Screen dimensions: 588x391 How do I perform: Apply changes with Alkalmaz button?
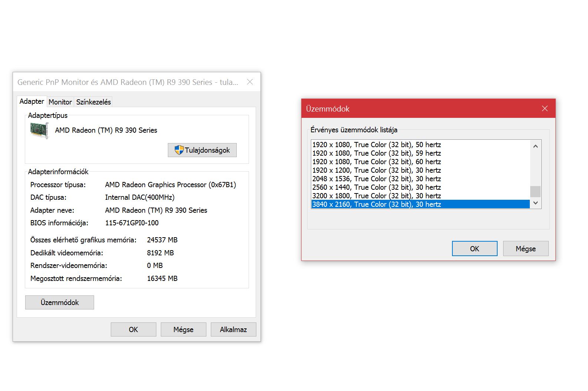pyautogui.click(x=233, y=329)
